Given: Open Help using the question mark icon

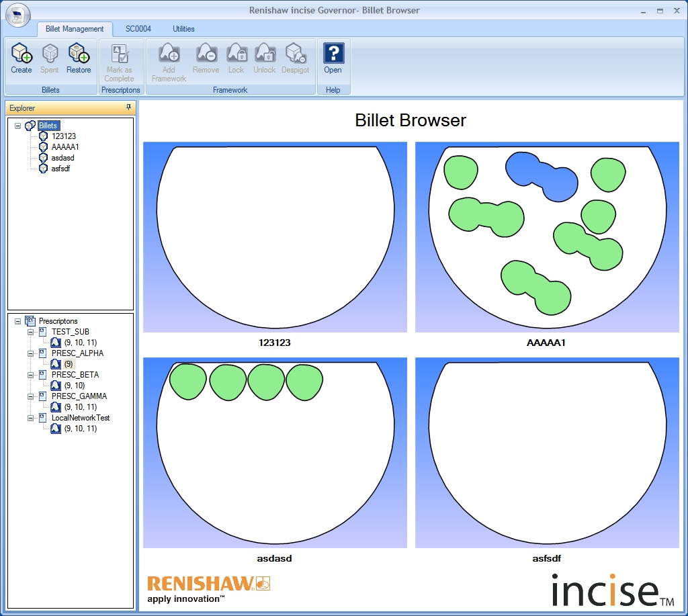Looking at the screenshot, I should coord(333,54).
